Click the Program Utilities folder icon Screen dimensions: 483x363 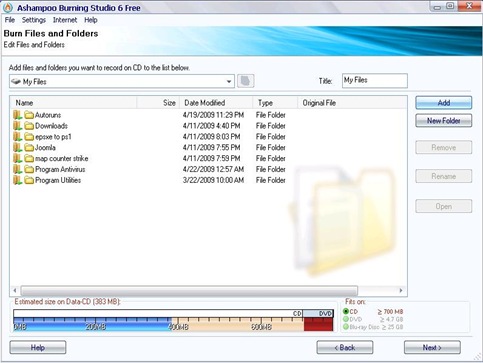[x=29, y=180]
